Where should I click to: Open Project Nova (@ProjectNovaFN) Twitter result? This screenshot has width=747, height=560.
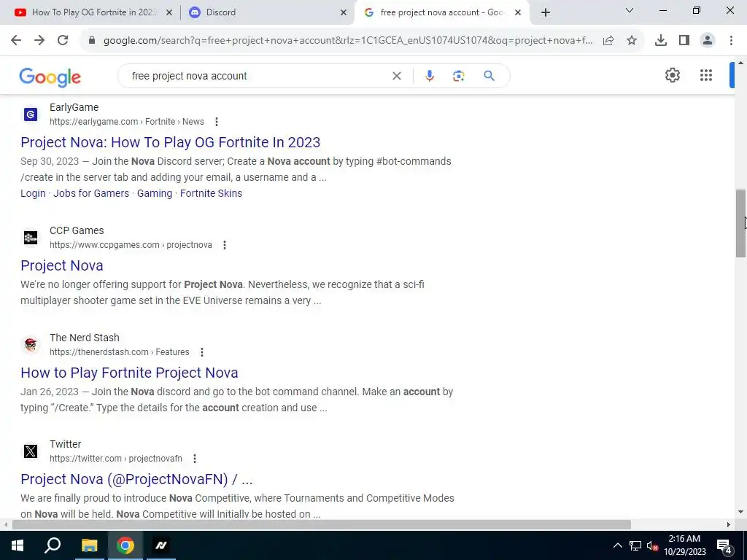tap(136, 479)
